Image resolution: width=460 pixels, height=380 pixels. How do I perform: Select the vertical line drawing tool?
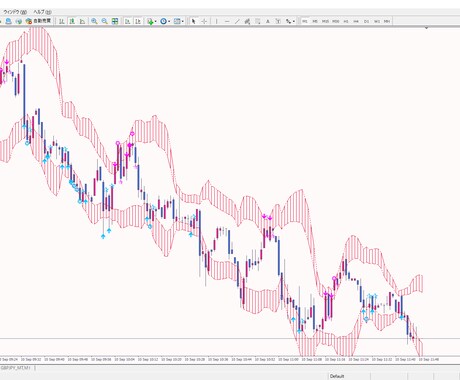click(217, 21)
